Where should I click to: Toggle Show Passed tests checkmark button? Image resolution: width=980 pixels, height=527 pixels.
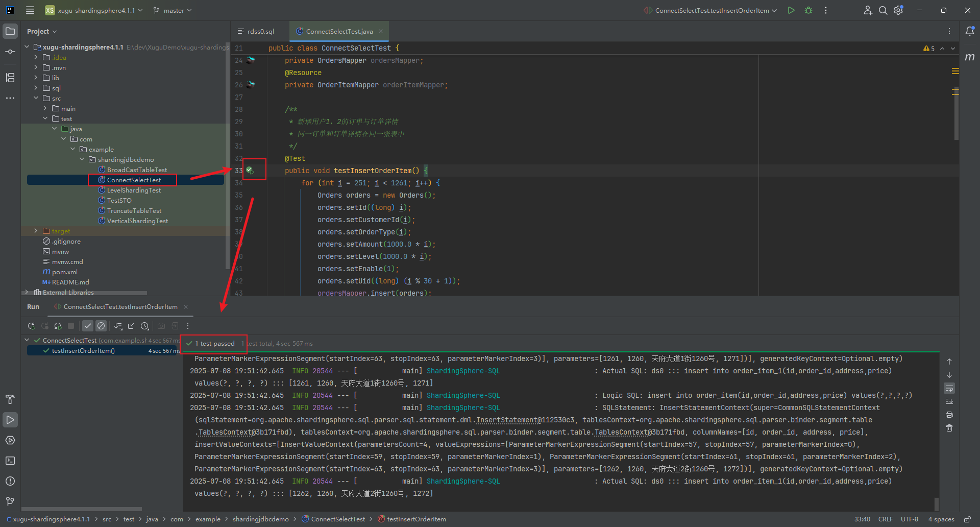click(x=88, y=326)
